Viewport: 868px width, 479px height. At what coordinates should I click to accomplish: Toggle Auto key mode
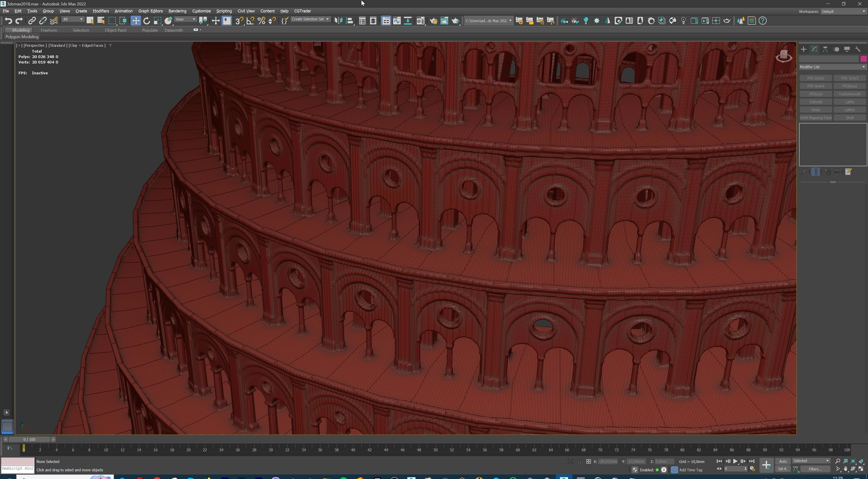pyautogui.click(x=782, y=461)
